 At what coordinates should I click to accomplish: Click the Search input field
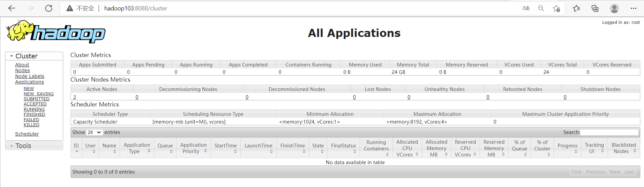point(609,132)
